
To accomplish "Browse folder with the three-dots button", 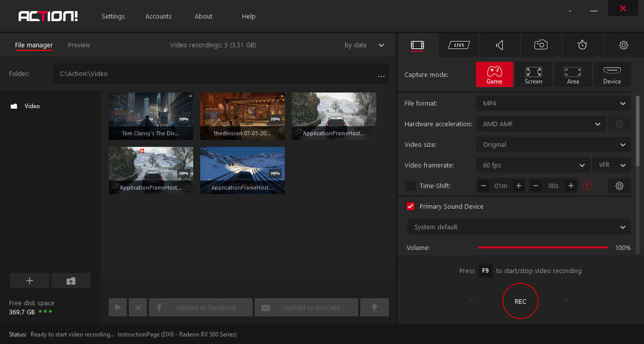I will pos(381,75).
